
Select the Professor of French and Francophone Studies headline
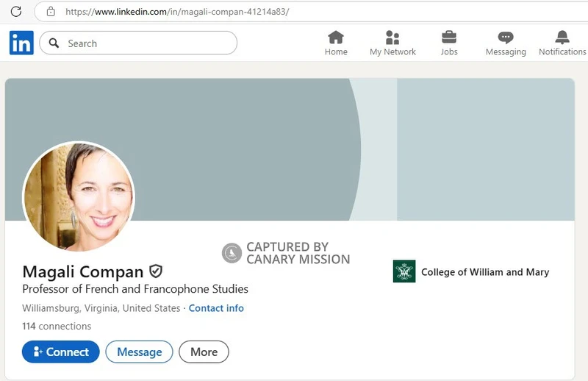point(135,289)
